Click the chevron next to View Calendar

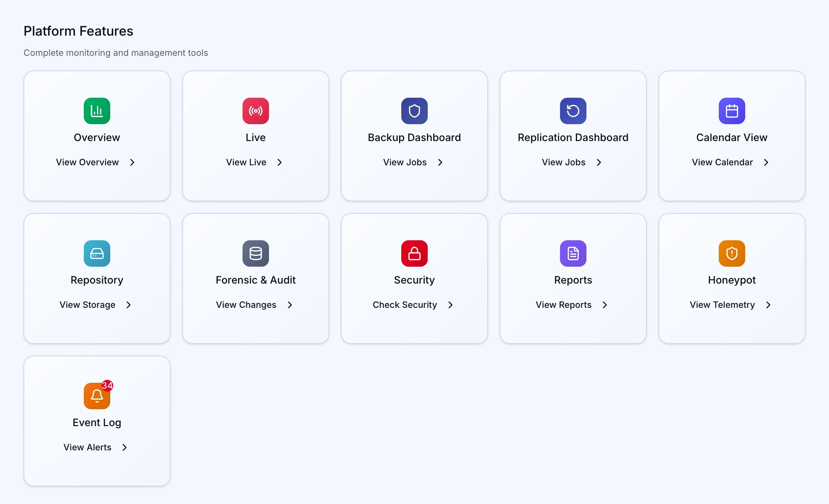point(766,162)
